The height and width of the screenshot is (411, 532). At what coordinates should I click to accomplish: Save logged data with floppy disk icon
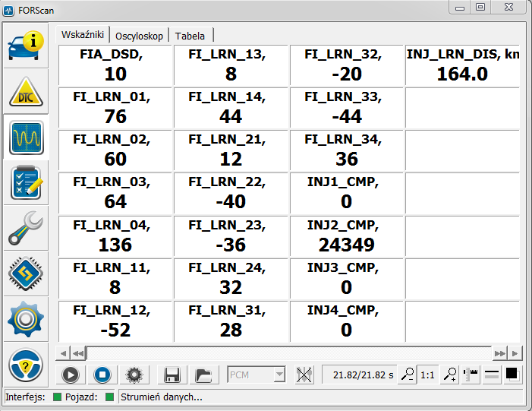click(x=172, y=374)
